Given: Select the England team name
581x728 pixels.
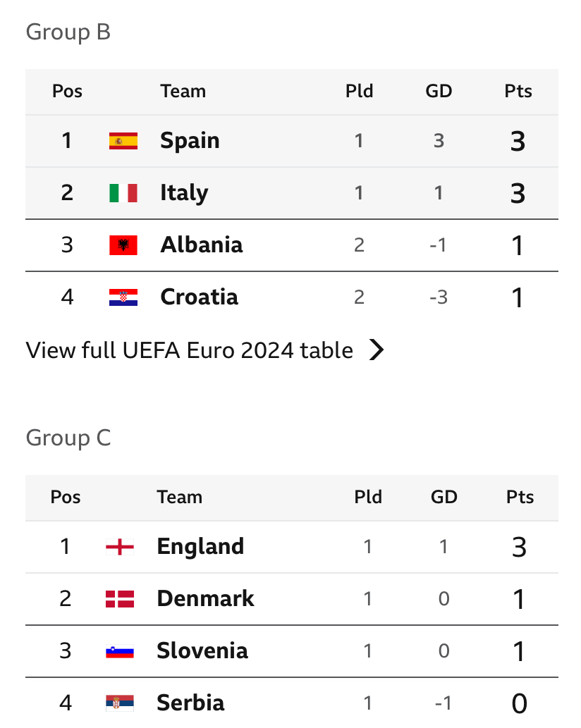Looking at the screenshot, I should 200,546.
